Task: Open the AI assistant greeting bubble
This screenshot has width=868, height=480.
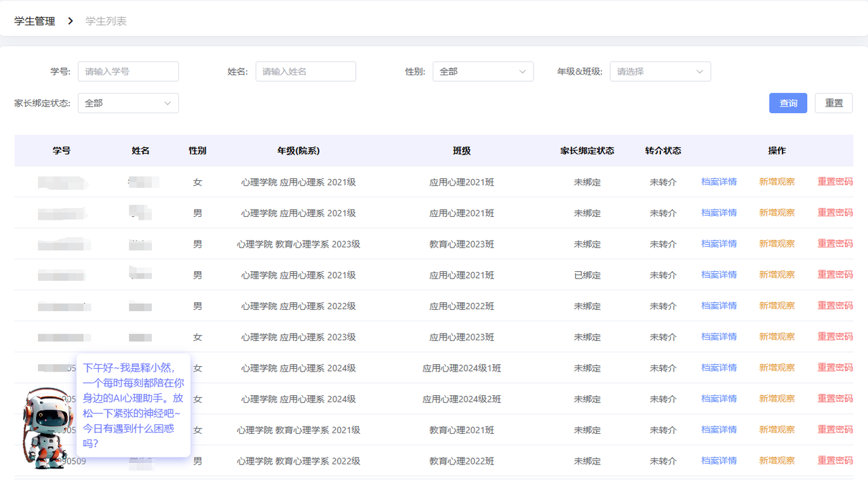Action: tap(134, 405)
